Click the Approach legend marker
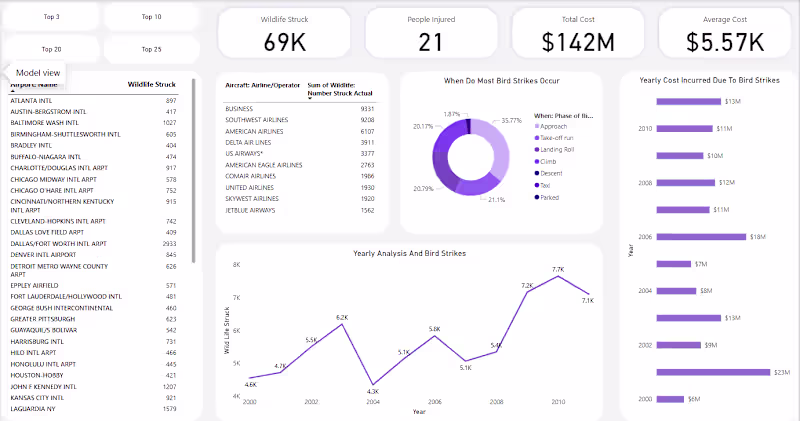 tap(537, 126)
